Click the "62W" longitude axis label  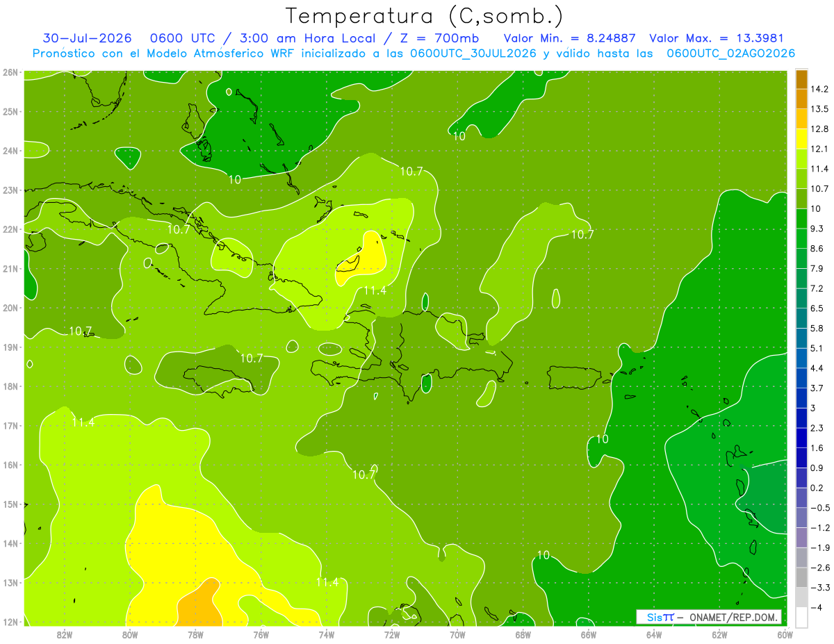click(719, 634)
